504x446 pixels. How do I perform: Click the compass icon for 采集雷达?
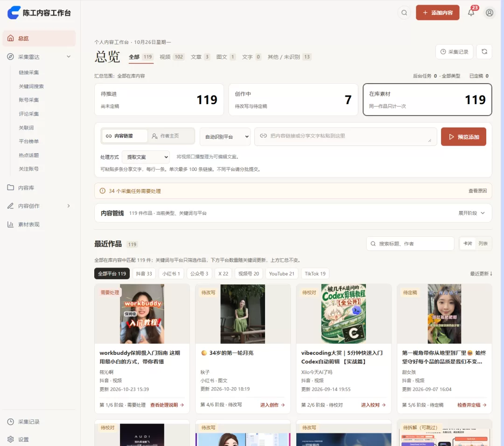tap(11, 57)
